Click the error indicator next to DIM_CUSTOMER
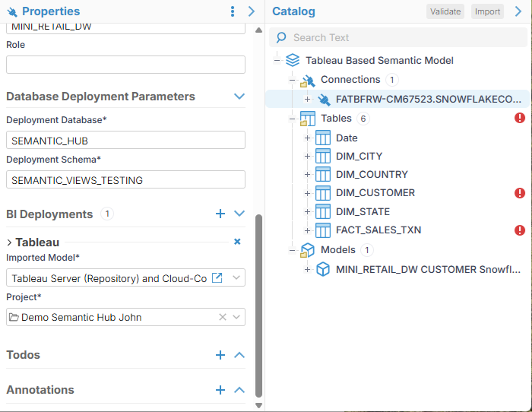 point(520,193)
